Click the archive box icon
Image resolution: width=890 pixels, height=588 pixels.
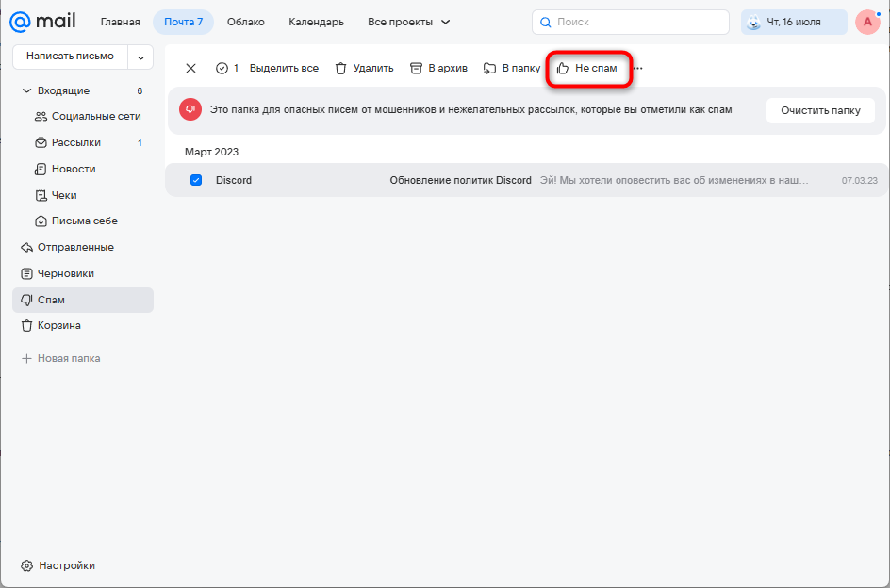[416, 68]
